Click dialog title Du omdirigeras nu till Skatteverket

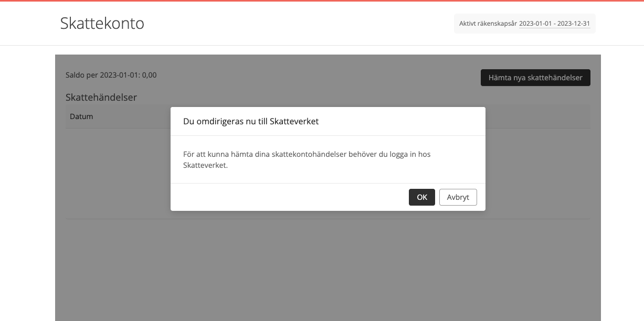pos(251,122)
